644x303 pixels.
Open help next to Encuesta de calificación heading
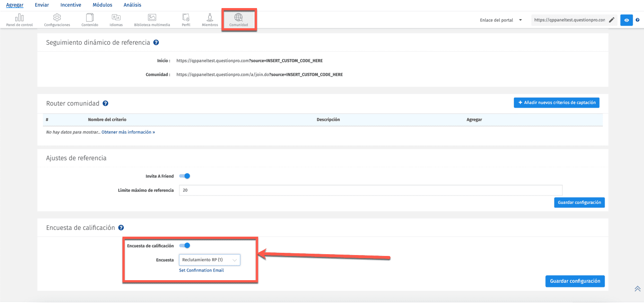click(121, 228)
